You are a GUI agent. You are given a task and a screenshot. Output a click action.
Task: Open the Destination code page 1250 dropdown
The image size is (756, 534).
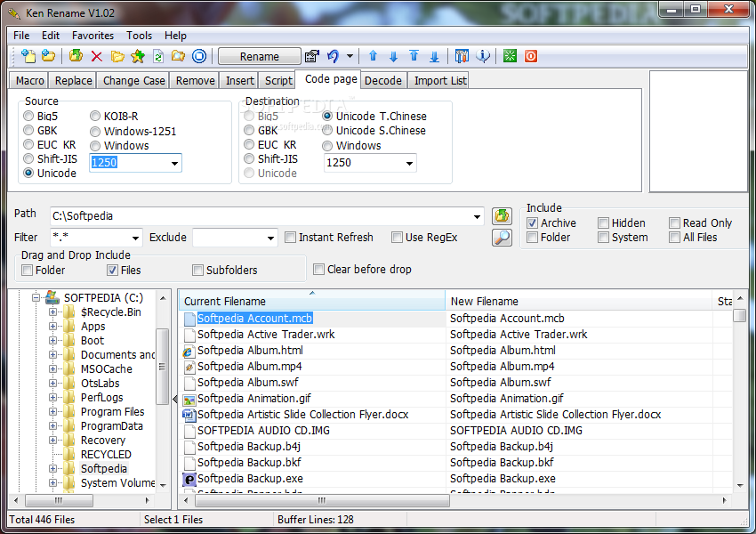click(x=409, y=164)
